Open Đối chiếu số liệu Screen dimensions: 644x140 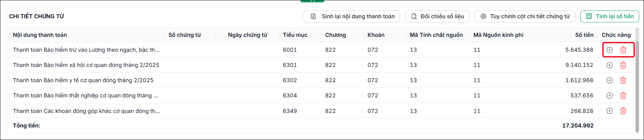click(437, 16)
